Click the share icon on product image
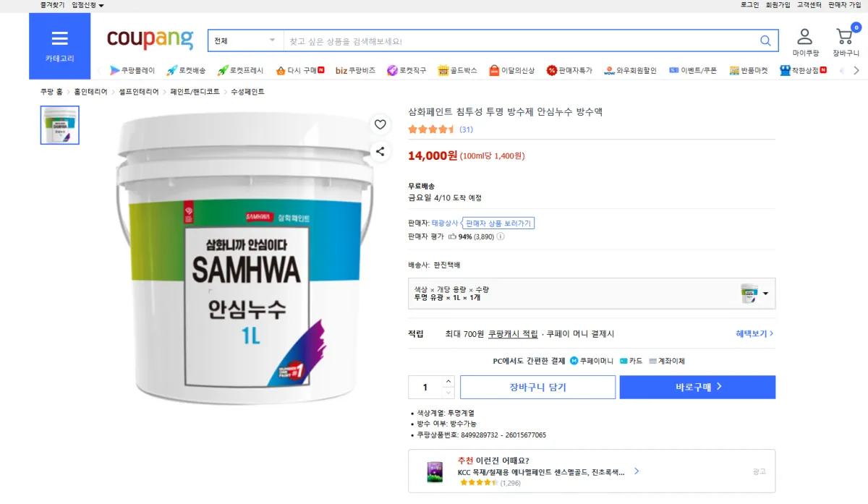The image size is (868, 504). (x=380, y=151)
